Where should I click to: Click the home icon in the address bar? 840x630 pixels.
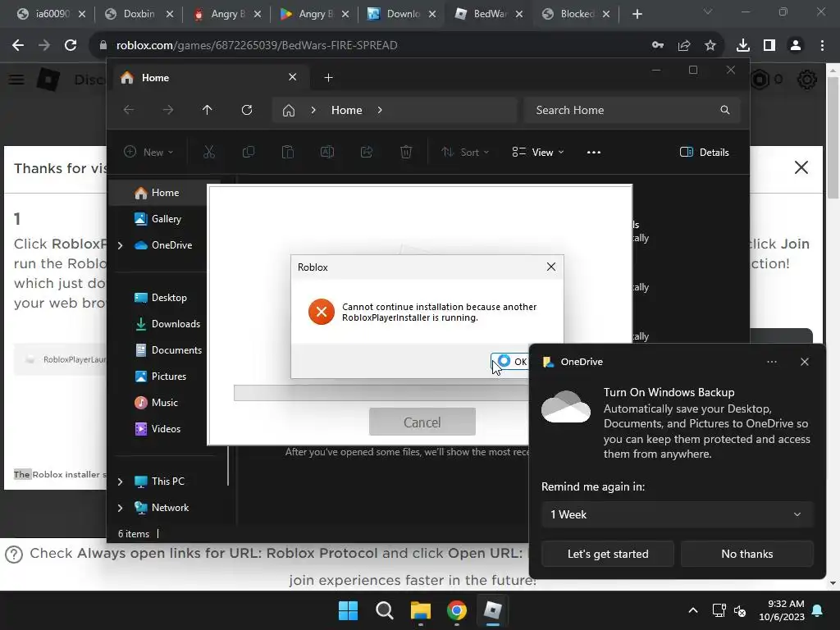(x=288, y=111)
